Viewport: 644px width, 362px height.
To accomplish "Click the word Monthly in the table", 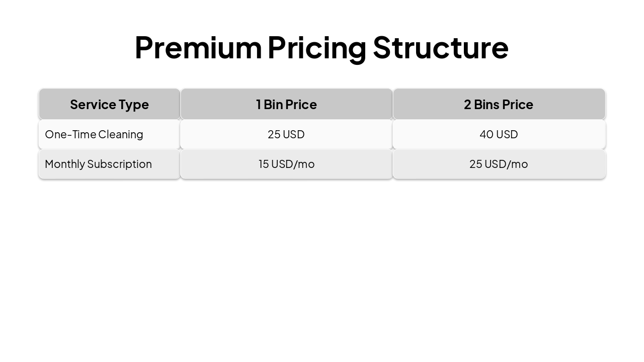I will [65, 164].
